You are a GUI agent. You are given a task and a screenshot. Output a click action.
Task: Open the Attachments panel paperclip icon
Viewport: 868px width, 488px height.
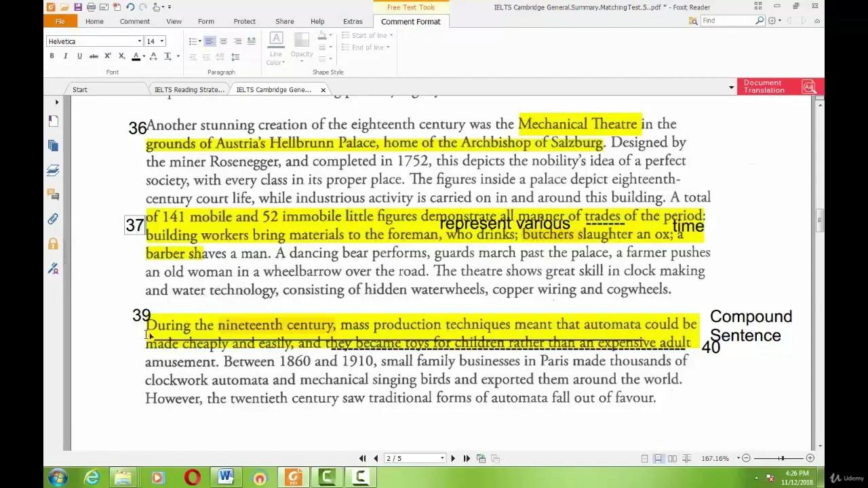tap(53, 219)
